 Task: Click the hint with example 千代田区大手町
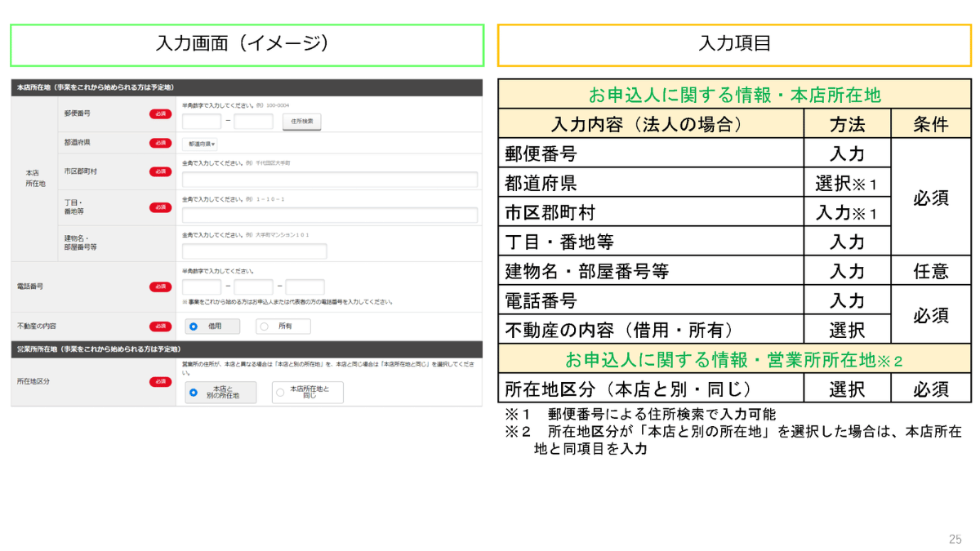tap(237, 163)
